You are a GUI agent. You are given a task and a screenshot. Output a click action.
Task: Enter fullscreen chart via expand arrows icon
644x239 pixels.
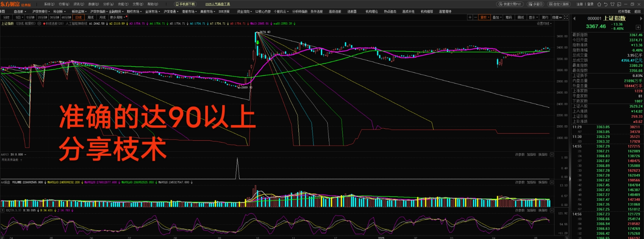click(x=566, y=17)
